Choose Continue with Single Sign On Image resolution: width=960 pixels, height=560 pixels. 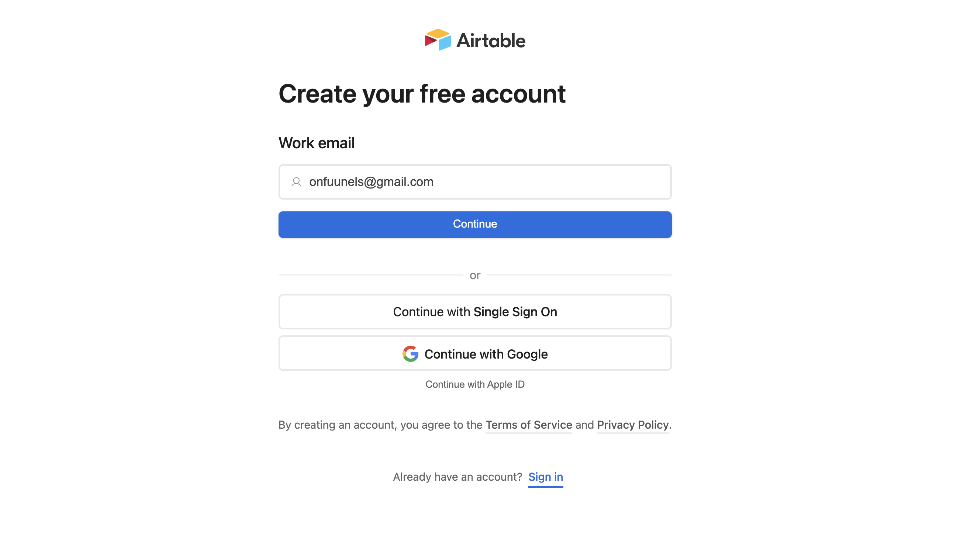click(x=475, y=312)
